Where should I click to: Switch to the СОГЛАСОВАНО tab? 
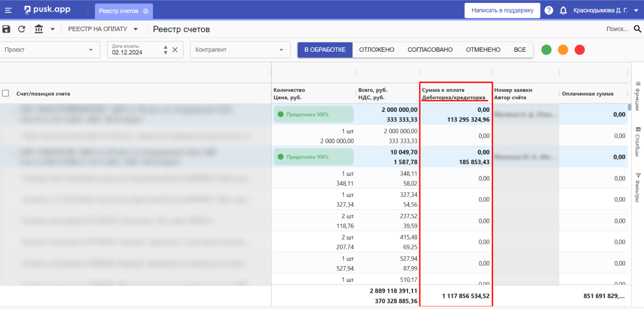click(430, 50)
